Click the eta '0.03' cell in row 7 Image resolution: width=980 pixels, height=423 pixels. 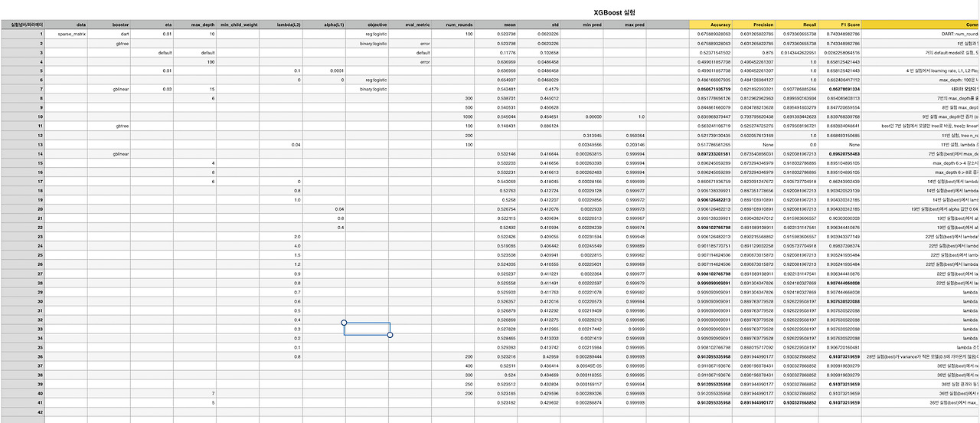click(x=152, y=89)
